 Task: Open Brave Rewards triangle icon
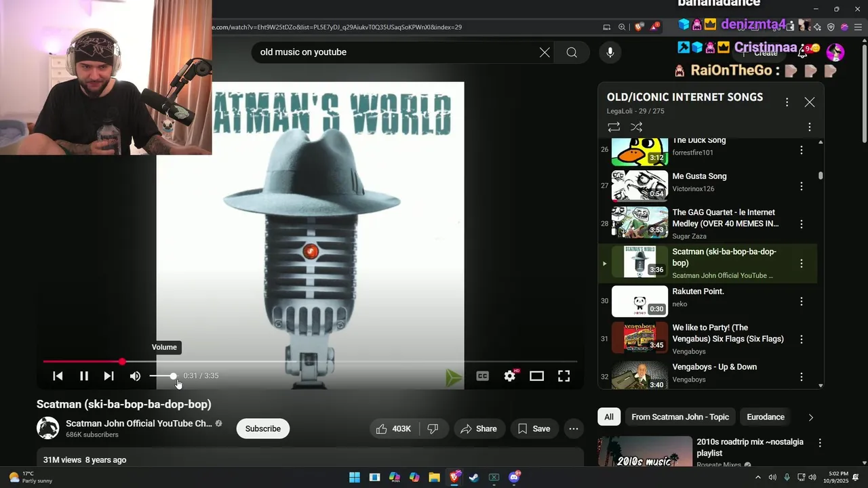point(655,27)
